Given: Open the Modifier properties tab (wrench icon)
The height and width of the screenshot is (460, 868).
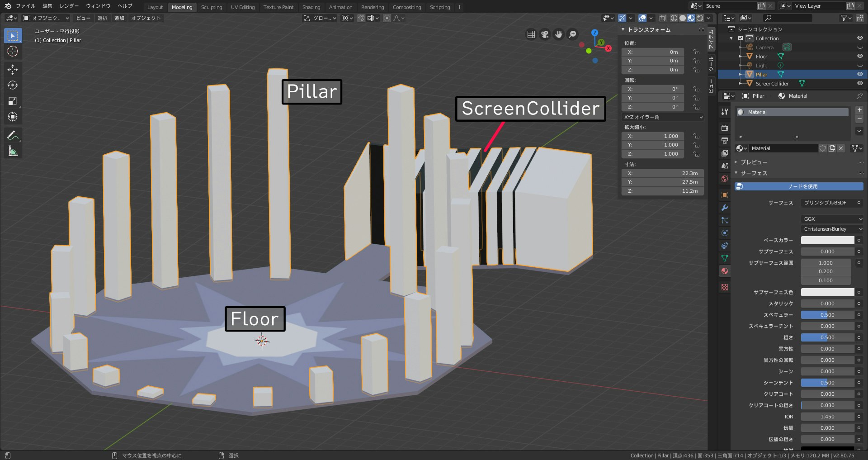Looking at the screenshot, I should point(724,208).
